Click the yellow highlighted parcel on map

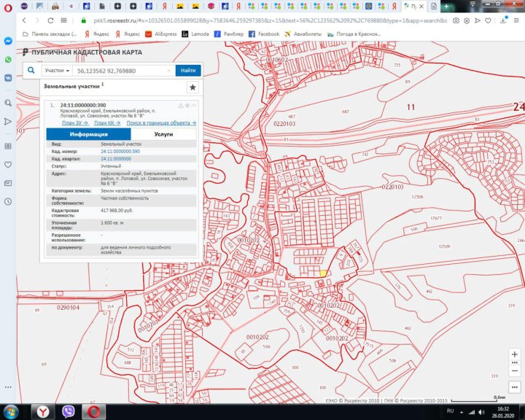tap(322, 273)
